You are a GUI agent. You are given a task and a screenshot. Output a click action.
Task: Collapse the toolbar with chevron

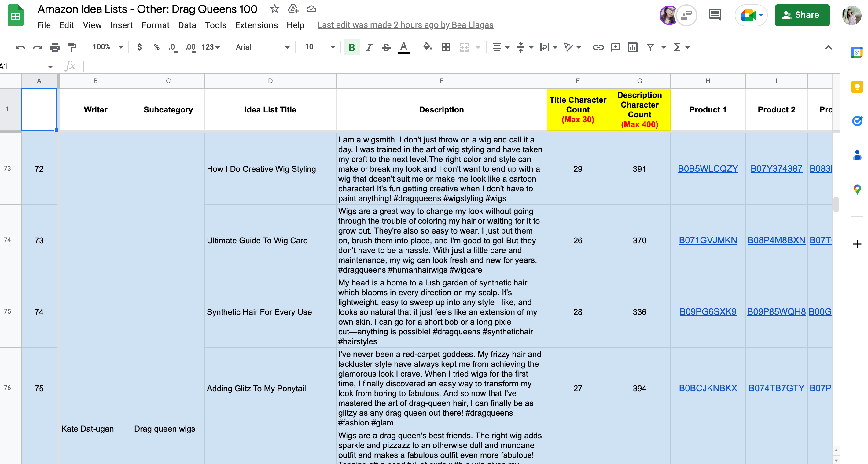829,47
